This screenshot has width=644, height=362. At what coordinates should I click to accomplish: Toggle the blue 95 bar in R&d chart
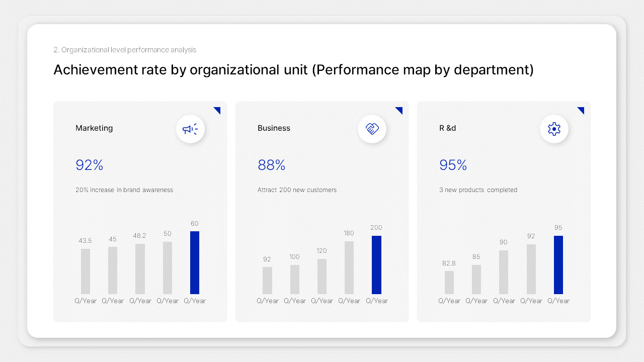(x=558, y=264)
